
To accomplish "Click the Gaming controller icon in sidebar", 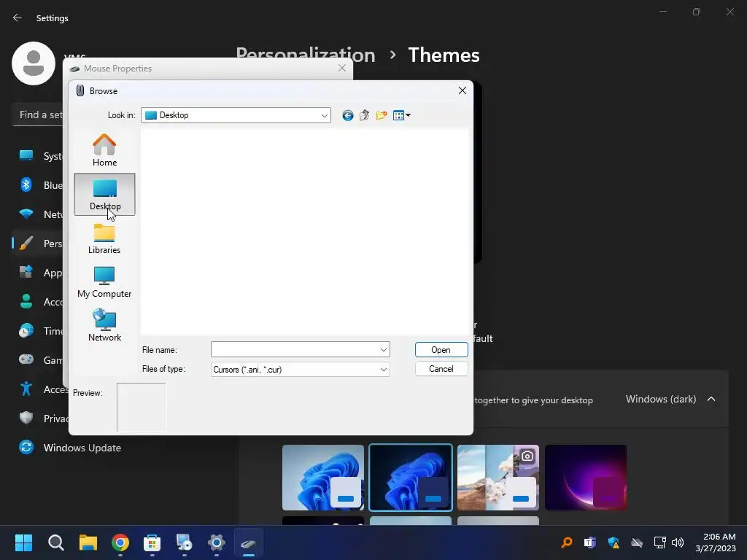I will [26, 359].
